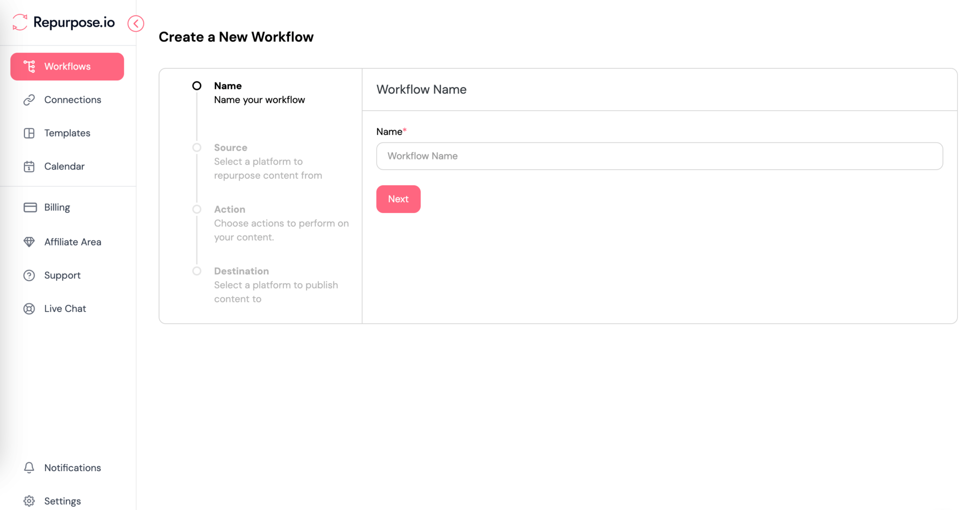Select Calendar from the sidebar menu

[64, 166]
